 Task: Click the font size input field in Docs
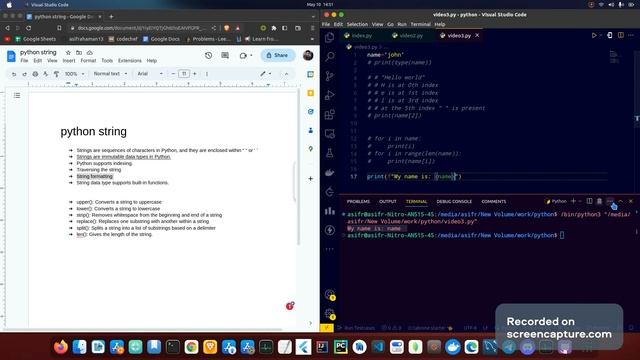(x=184, y=74)
